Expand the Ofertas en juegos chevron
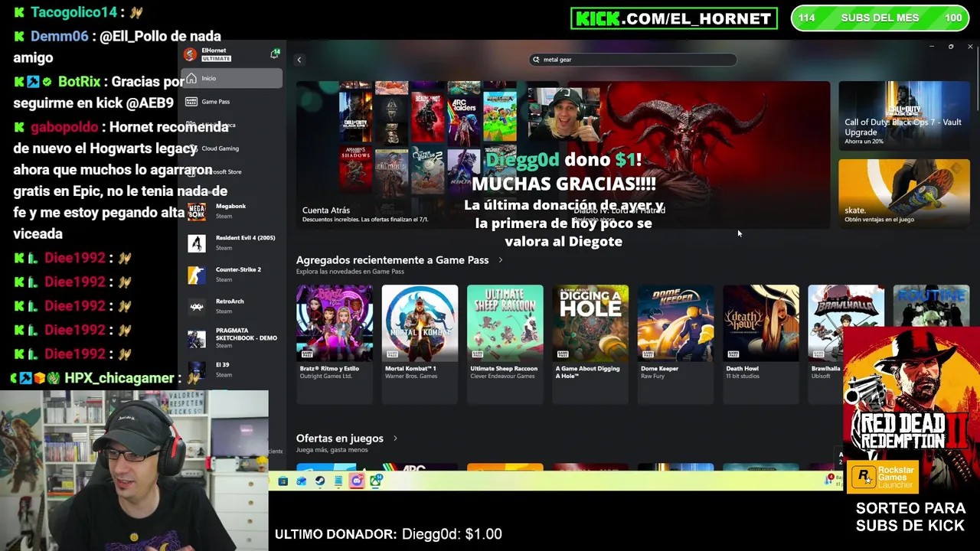Viewport: 980px width, 551px height. click(x=395, y=439)
